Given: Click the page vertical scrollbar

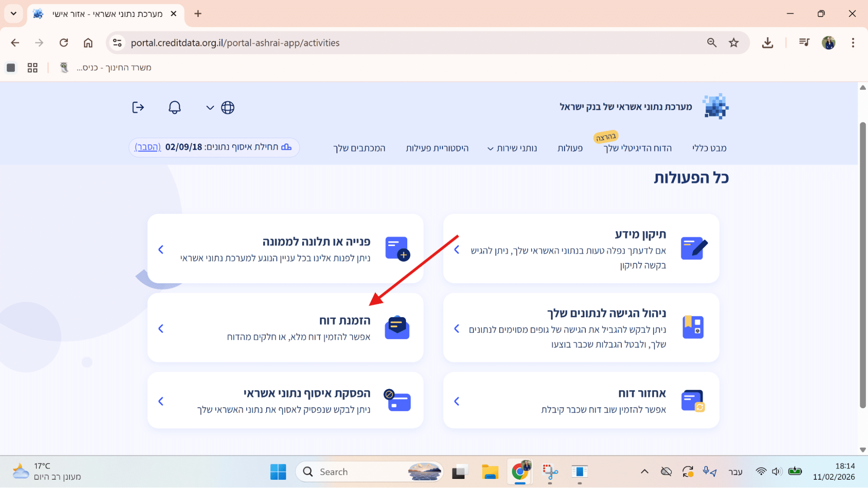Looking at the screenshot, I should 862,265.
